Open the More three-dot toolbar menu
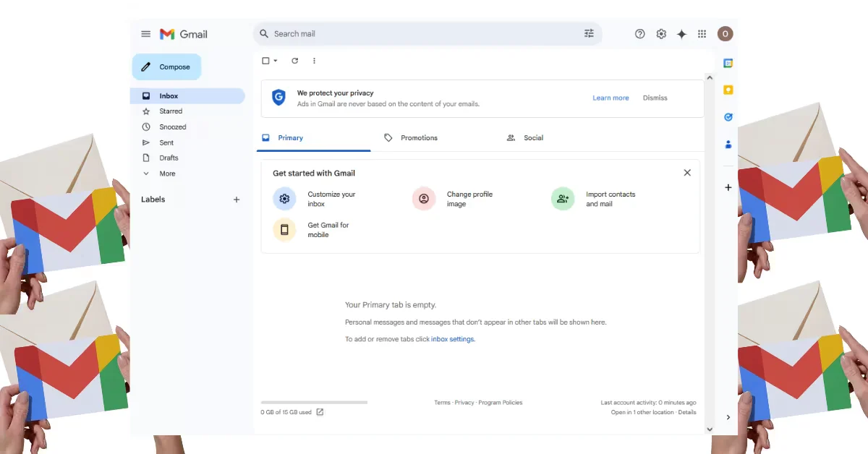 314,61
